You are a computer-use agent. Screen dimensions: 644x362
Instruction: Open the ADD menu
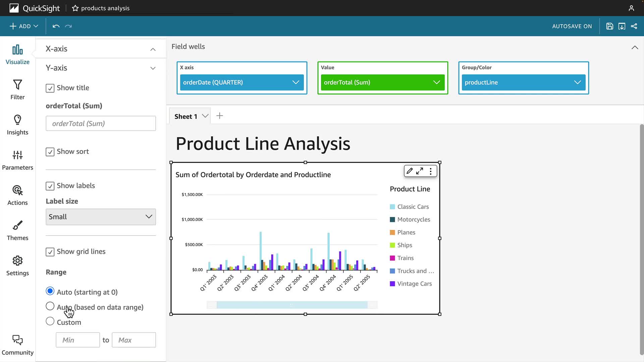(24, 26)
